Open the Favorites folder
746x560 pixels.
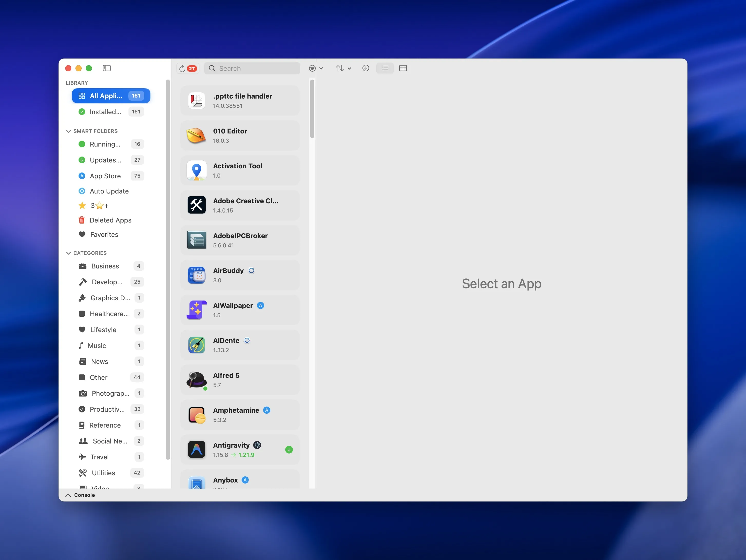tap(103, 234)
